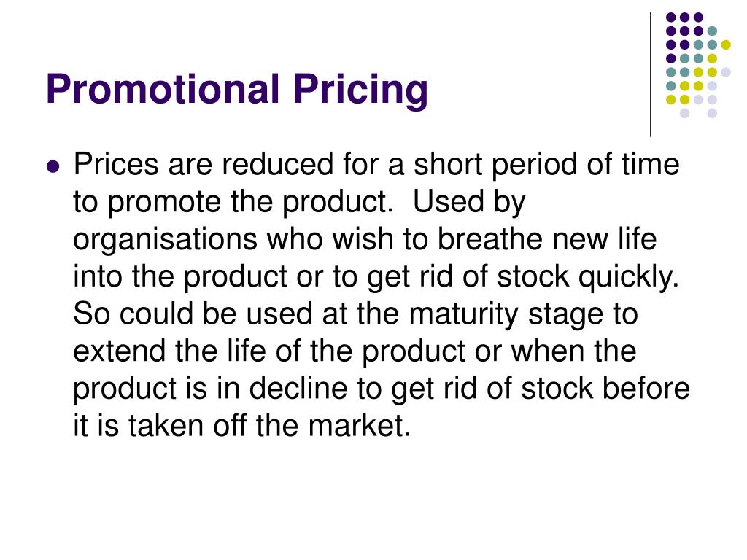Click the word "taken" in the last line
Screen dimensions: 747x560
pos(166,425)
